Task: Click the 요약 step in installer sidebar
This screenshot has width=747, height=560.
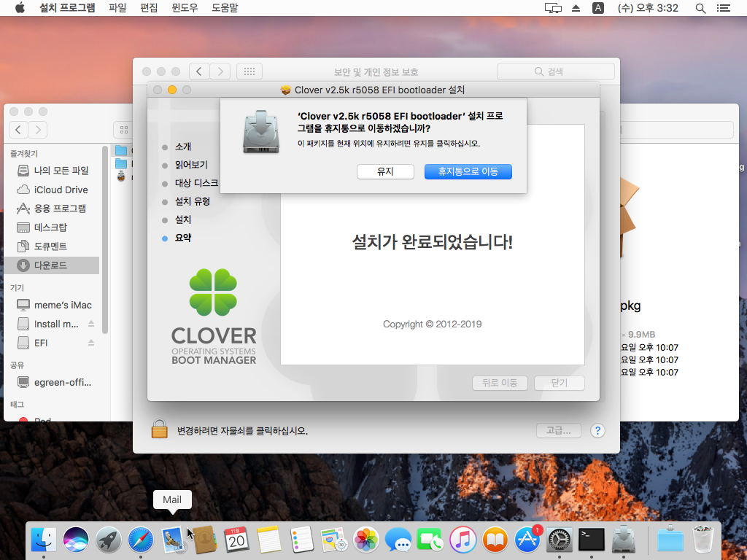Action: (182, 238)
